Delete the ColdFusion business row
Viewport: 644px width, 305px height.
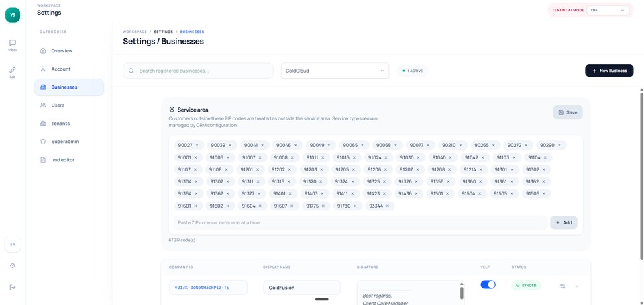[577, 286]
